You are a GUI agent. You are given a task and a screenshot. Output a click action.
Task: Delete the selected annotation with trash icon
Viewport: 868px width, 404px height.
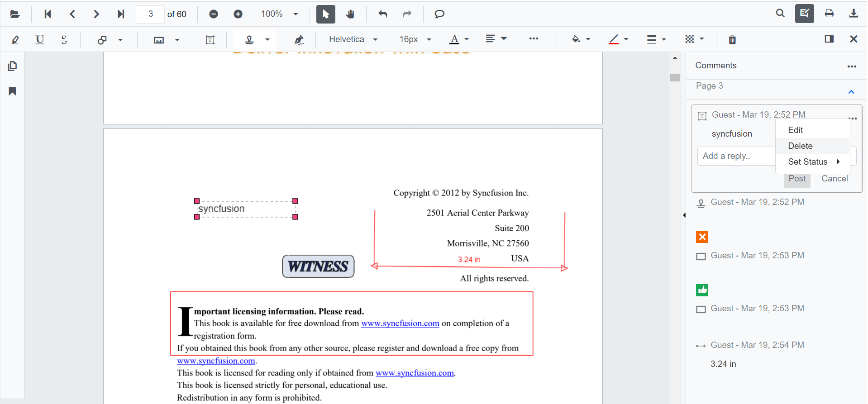pos(732,40)
